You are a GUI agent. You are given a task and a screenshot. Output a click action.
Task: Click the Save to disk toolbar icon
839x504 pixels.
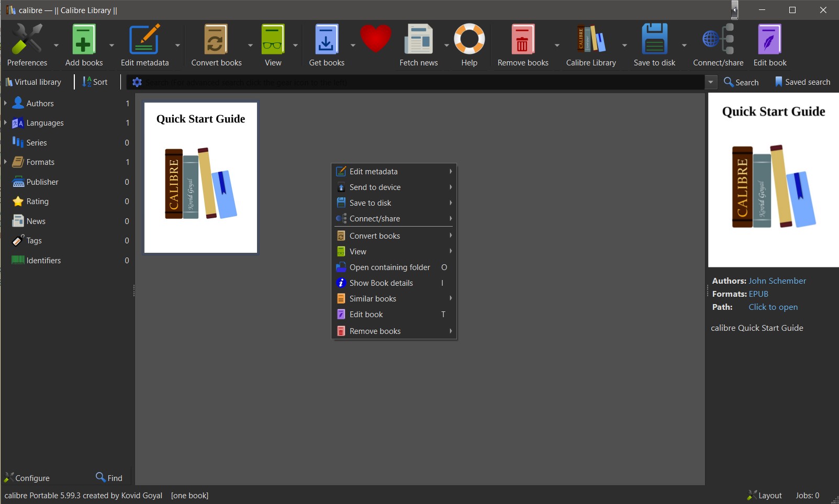(654, 39)
